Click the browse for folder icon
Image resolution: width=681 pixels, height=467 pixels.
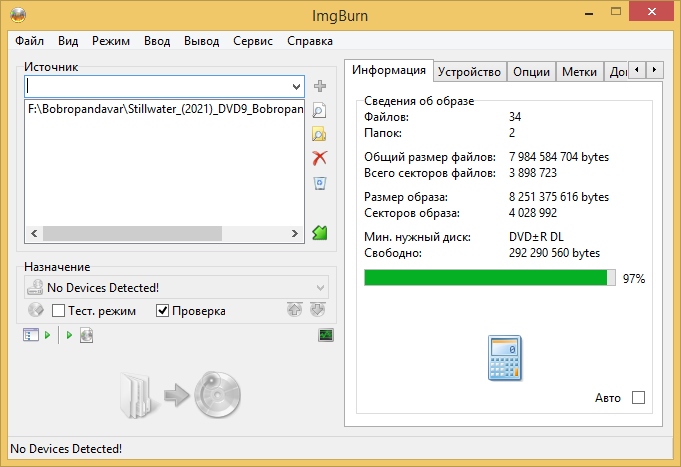click(x=320, y=134)
